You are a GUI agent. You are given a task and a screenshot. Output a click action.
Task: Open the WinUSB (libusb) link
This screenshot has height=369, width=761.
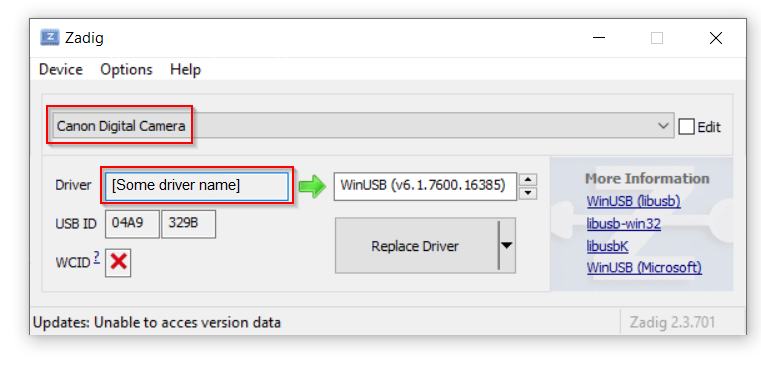pyautogui.click(x=633, y=201)
